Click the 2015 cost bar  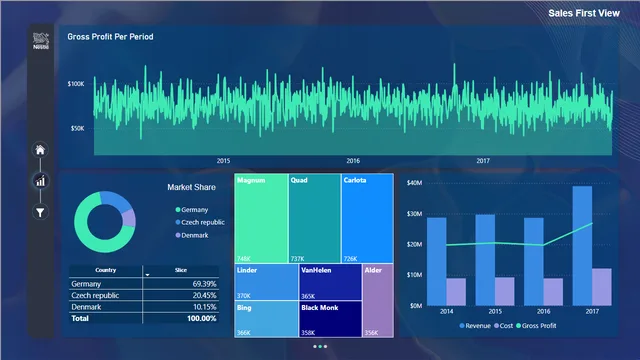[x=504, y=291]
